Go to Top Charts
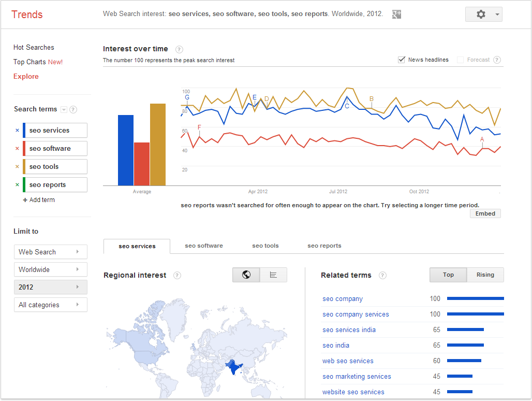532x401 pixels. (x=29, y=62)
